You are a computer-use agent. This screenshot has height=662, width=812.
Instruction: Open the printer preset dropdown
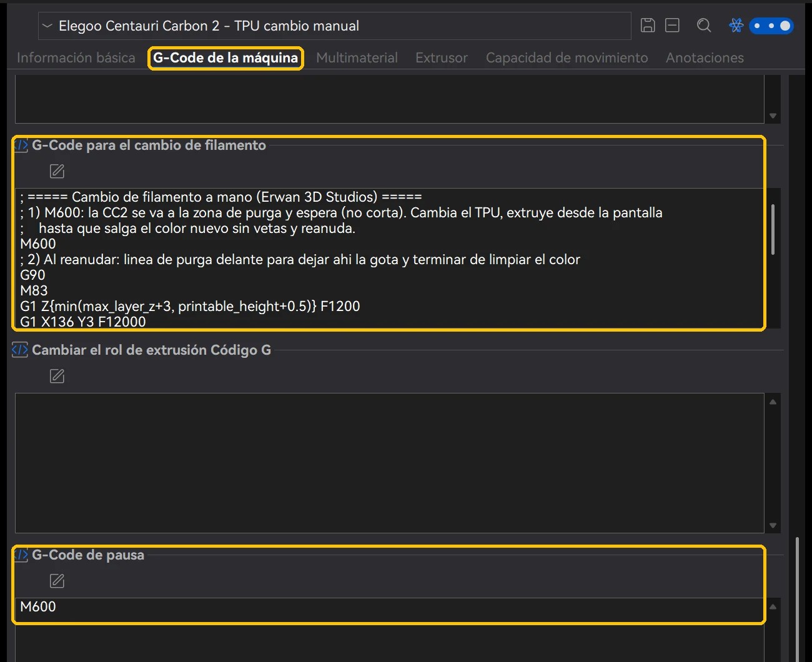[x=334, y=26]
